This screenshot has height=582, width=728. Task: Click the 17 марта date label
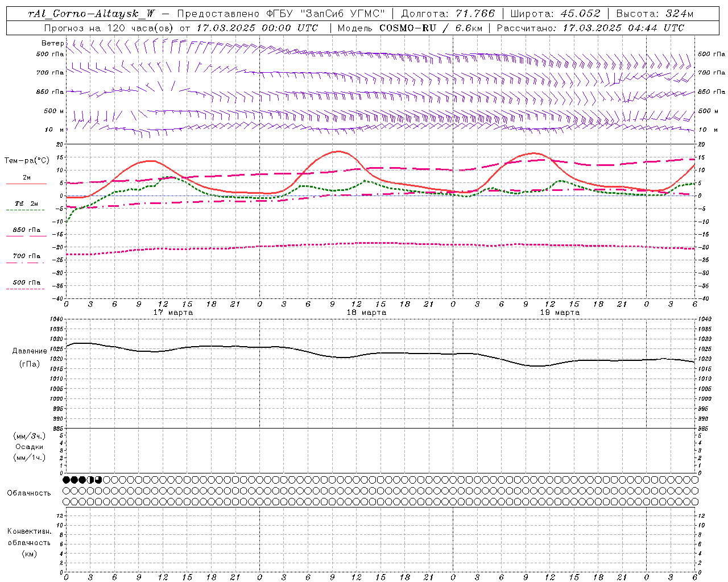pos(173,313)
